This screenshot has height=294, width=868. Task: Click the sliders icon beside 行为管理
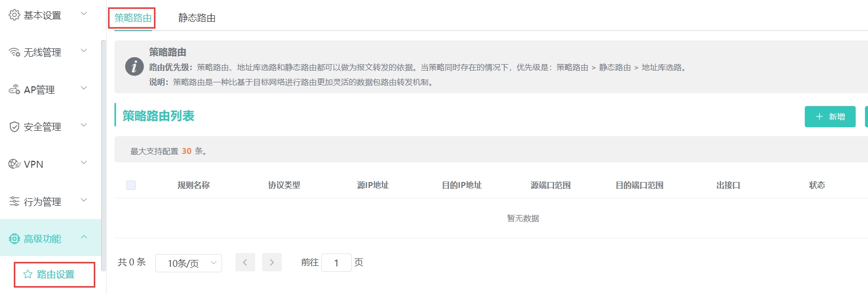tap(14, 201)
